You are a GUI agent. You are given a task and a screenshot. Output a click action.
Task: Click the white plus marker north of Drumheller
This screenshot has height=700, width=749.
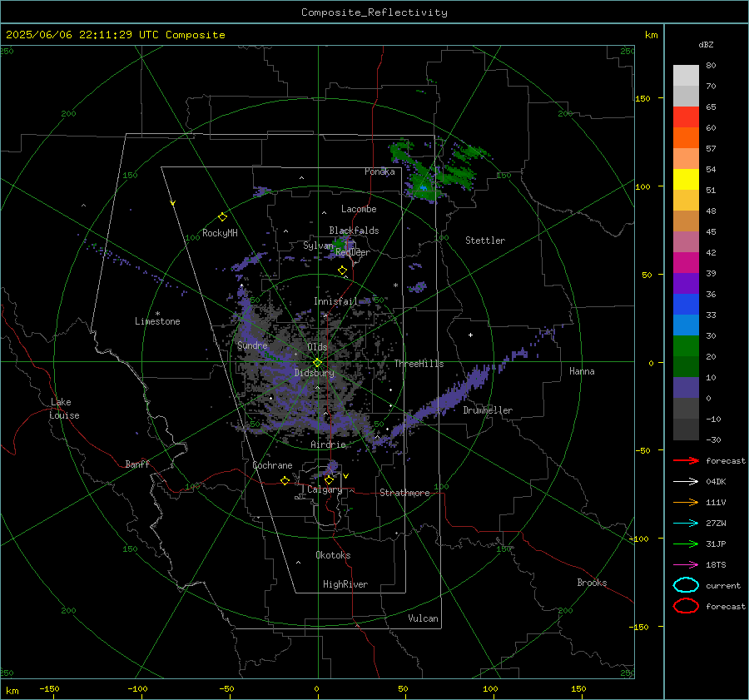click(x=470, y=335)
